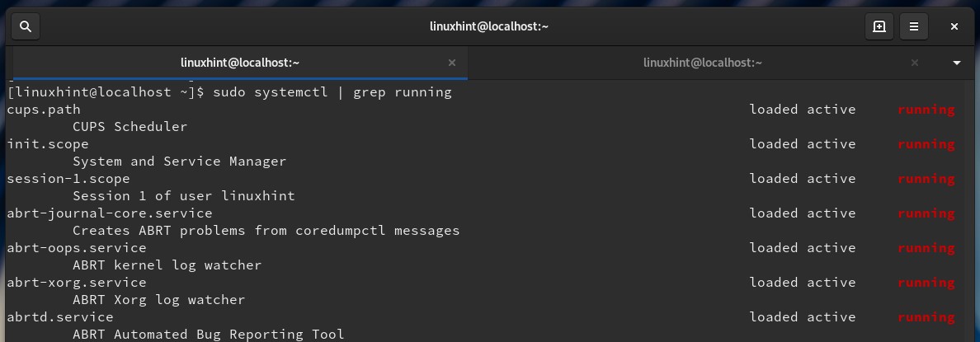The width and height of the screenshot is (980, 342).
Task: Close the second linuxhint@localhost tab
Action: pyautogui.click(x=914, y=63)
